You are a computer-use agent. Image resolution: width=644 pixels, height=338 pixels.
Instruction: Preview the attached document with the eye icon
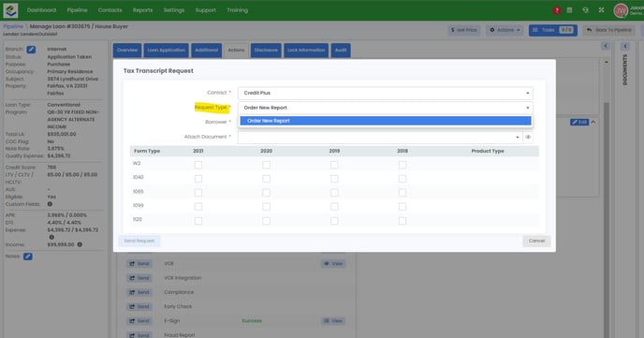(528, 137)
